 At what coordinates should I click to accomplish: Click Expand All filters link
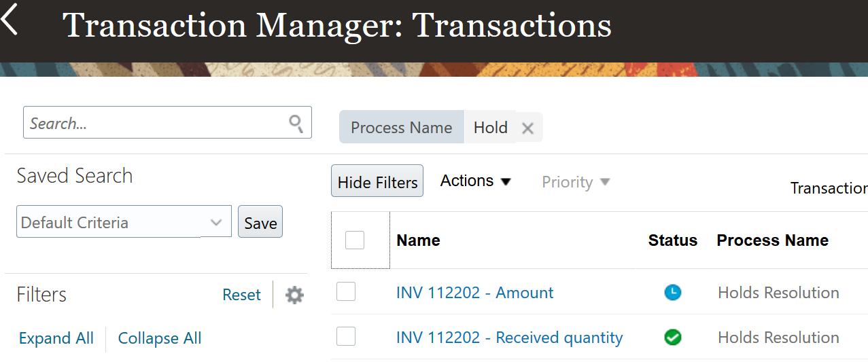[56, 338]
